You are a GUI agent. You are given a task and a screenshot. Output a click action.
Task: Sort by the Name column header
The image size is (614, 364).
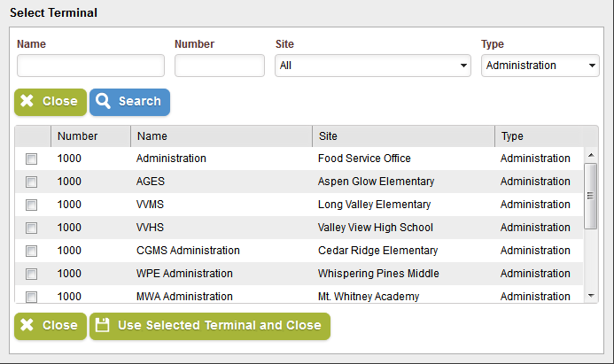(152, 136)
